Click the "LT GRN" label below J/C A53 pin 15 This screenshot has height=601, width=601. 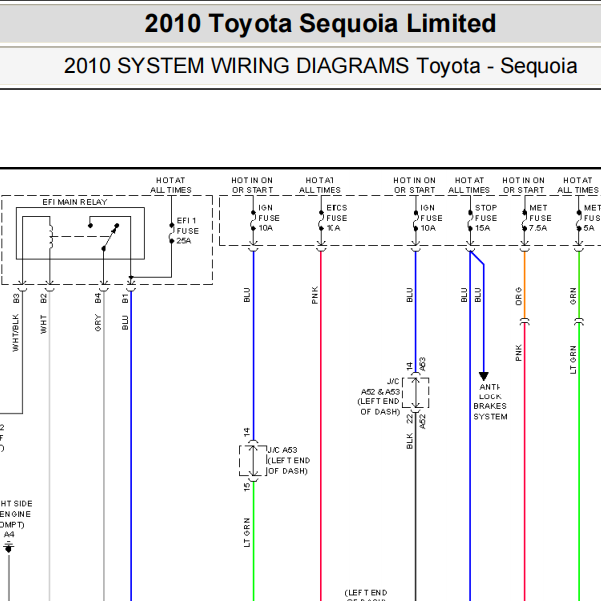coord(247,532)
